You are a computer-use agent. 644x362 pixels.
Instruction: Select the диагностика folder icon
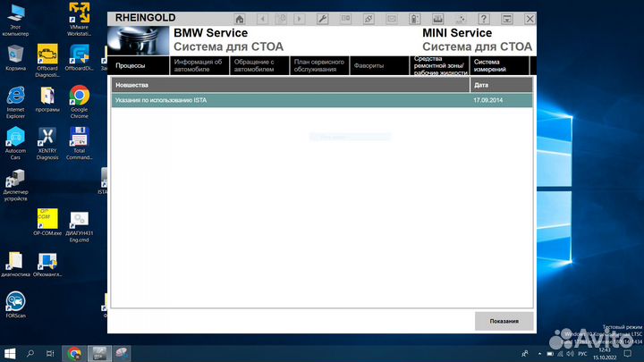coord(15,265)
